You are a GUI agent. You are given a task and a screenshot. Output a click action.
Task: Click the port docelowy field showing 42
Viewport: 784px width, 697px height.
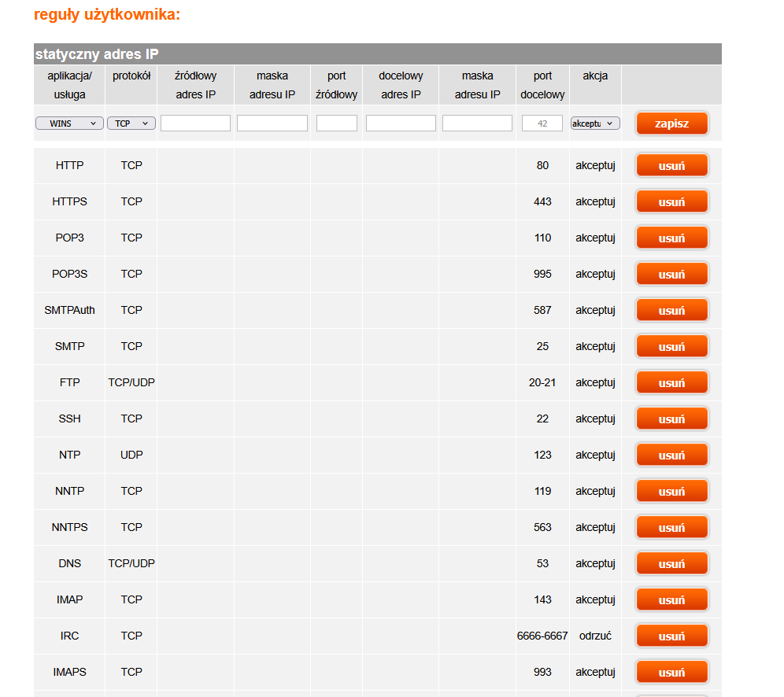pos(542,124)
